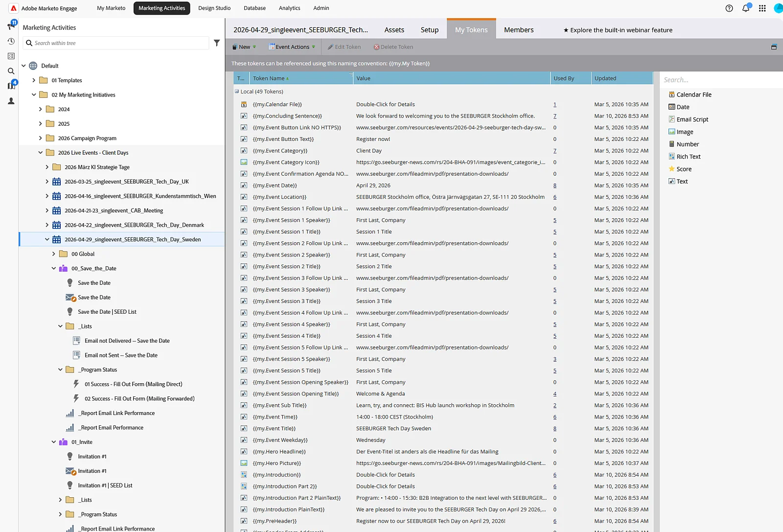Open the tree filter funnel icon

tap(217, 43)
